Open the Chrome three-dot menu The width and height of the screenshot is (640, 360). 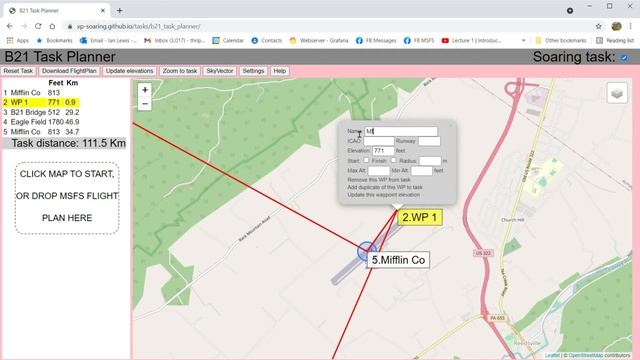[631, 26]
